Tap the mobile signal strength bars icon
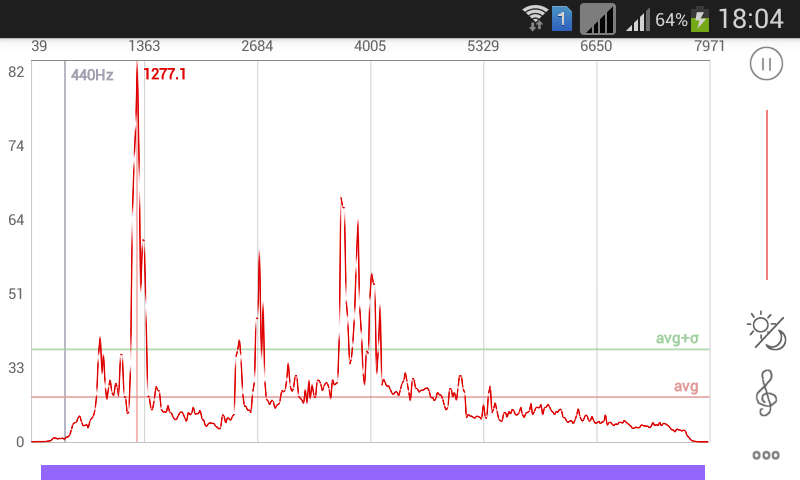800x480 pixels. tap(638, 19)
